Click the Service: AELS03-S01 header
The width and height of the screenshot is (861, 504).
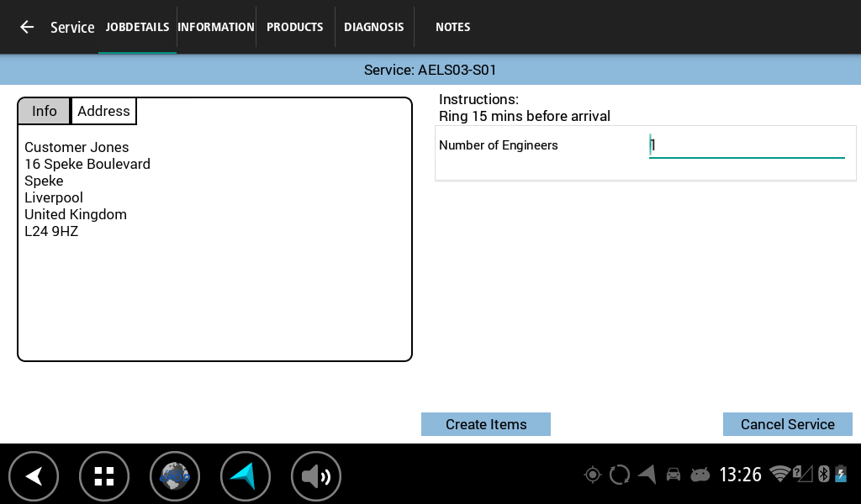[x=430, y=71]
